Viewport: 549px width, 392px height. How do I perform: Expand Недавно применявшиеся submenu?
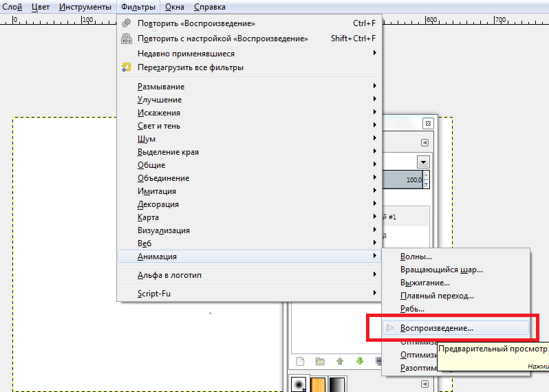pyautogui.click(x=249, y=53)
